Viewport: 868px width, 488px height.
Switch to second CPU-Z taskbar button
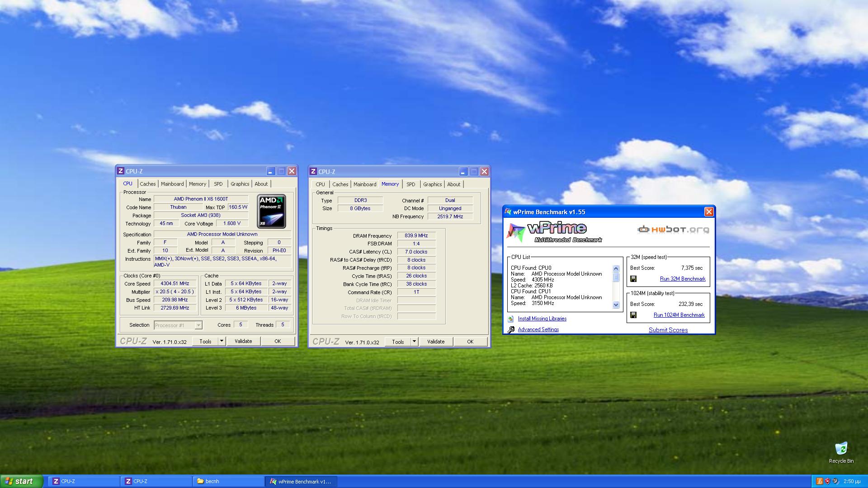pyautogui.click(x=157, y=481)
